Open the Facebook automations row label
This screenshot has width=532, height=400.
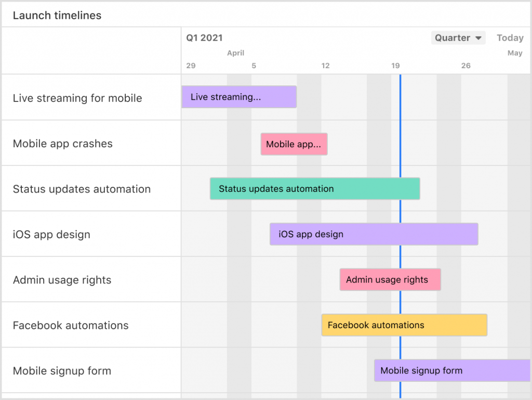click(x=71, y=326)
